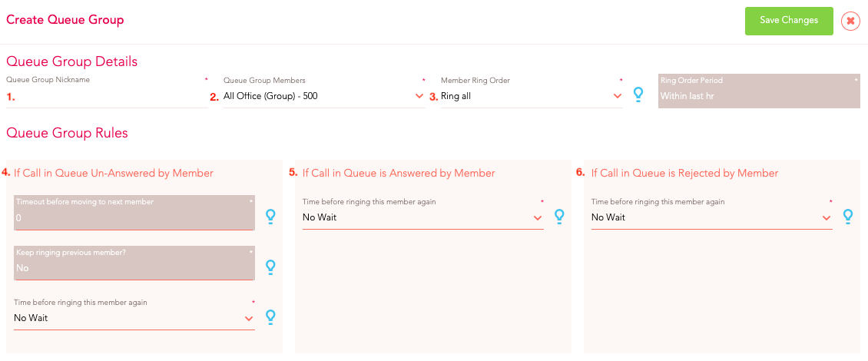Click lightbulb beside Keep ringing previous member
The width and height of the screenshot is (868, 361).
coord(270,267)
